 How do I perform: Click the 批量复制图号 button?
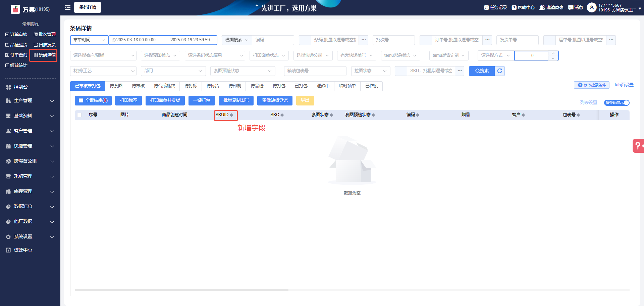[x=236, y=100]
